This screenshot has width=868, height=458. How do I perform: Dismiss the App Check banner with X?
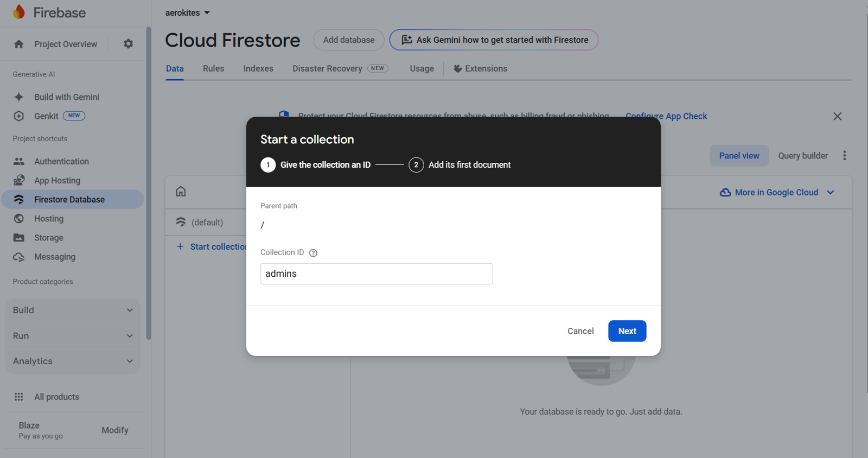coord(838,116)
